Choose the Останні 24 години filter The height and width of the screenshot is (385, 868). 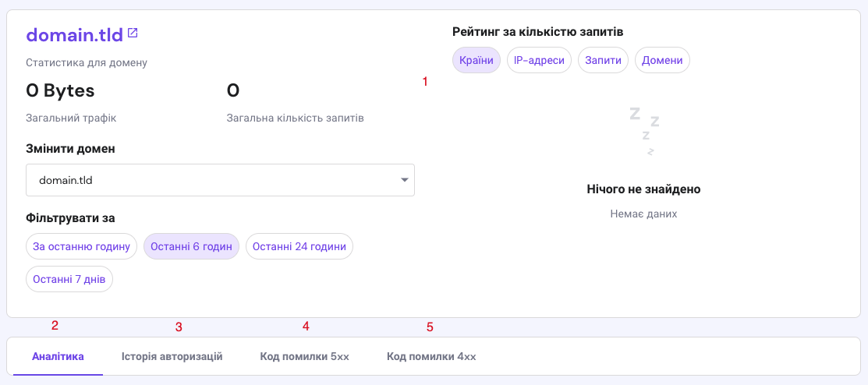click(x=299, y=246)
